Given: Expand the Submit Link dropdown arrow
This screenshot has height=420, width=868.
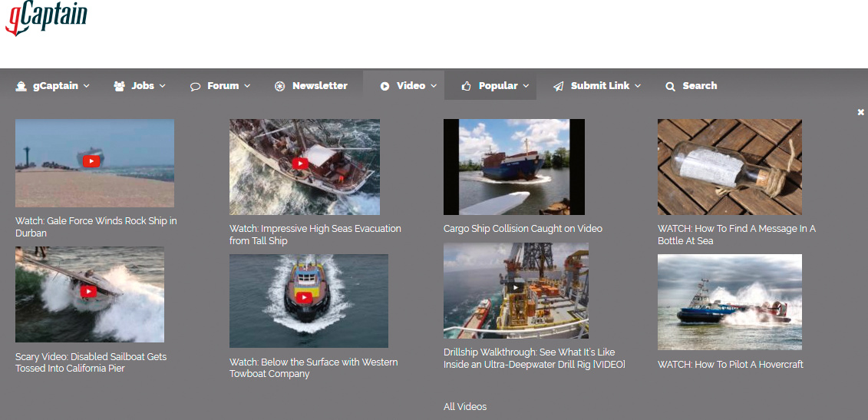Looking at the screenshot, I should coord(638,86).
